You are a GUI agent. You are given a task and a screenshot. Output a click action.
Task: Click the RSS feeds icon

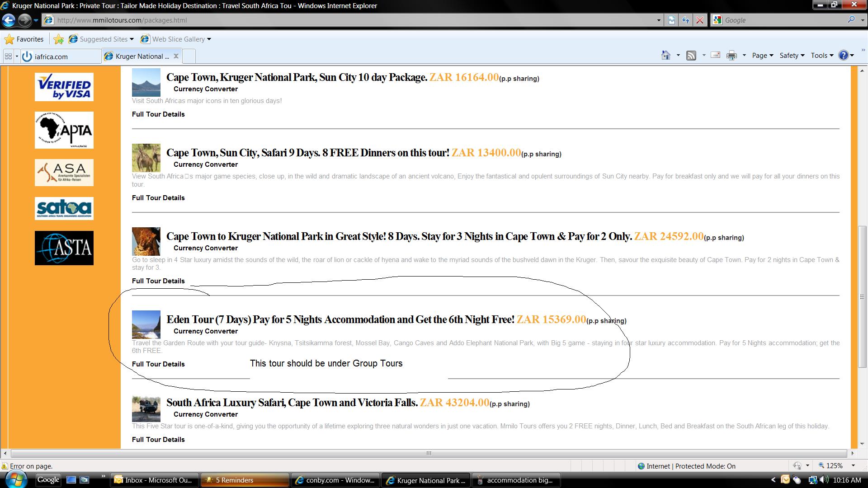691,55
